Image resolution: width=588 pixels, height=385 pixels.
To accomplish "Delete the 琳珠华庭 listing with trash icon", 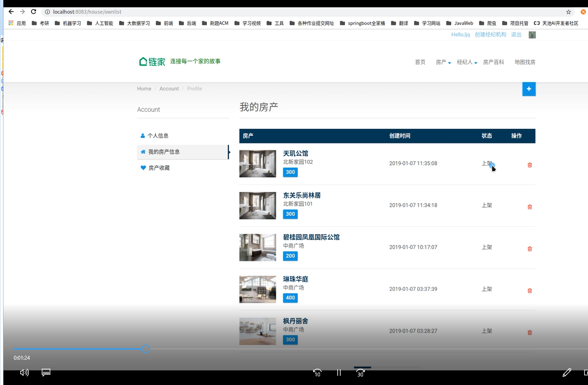I will click(530, 290).
